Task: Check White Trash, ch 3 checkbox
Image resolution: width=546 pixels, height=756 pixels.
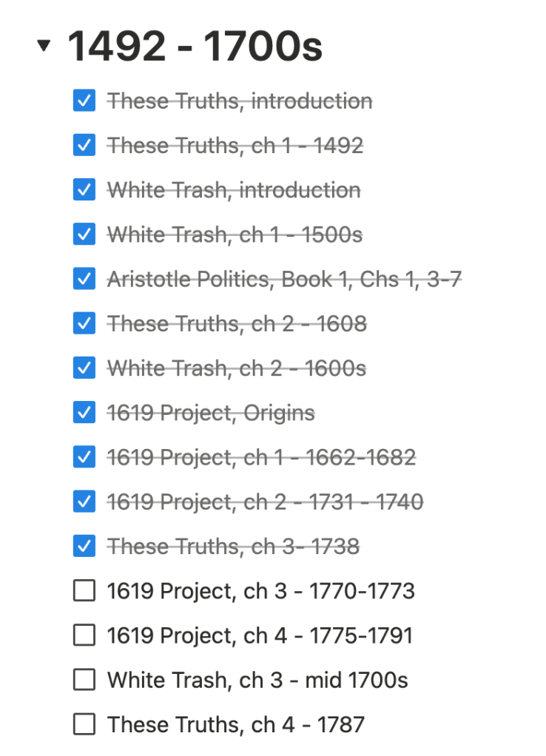Action: click(x=84, y=680)
